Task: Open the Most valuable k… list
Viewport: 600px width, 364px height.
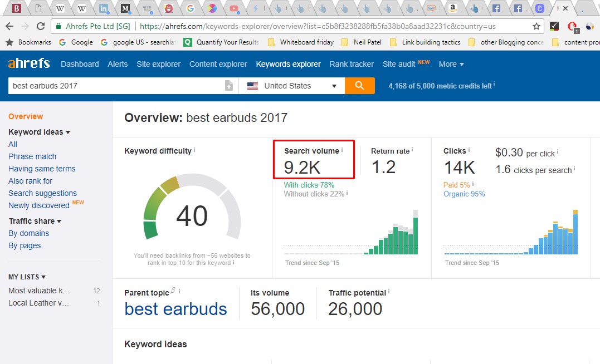Action: pos(39,291)
